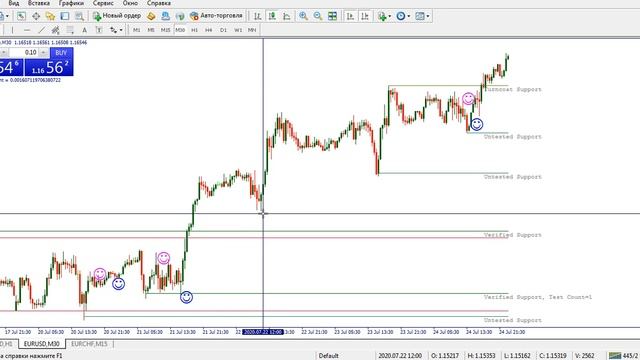Switch to M5 timeframe
This screenshot has width=640, height=360.
(151, 30)
